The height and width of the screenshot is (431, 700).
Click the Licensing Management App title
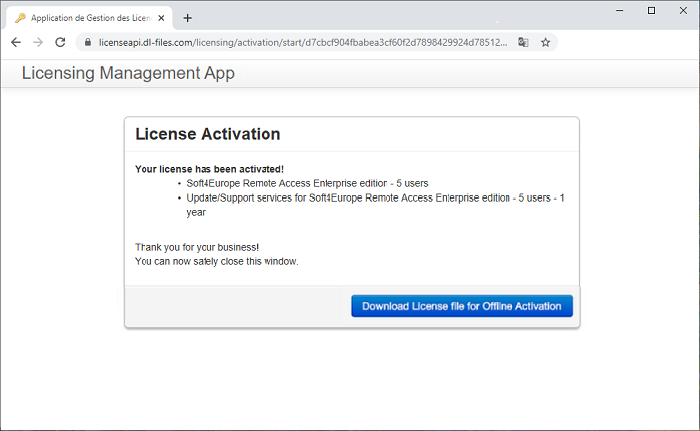(128, 73)
